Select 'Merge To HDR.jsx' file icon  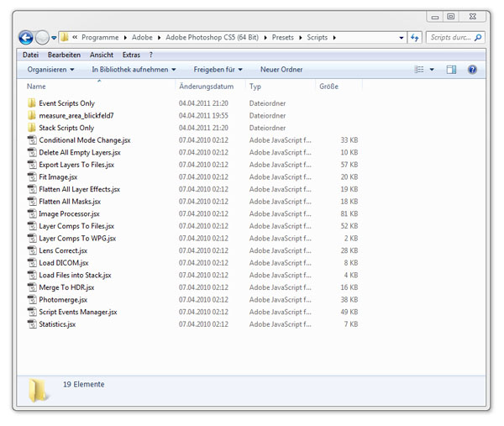pyautogui.click(x=32, y=287)
